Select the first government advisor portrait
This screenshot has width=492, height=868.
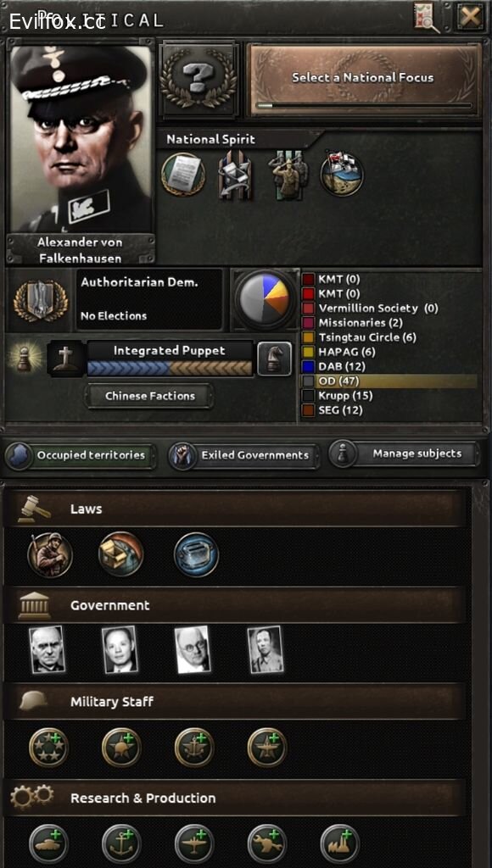click(48, 650)
